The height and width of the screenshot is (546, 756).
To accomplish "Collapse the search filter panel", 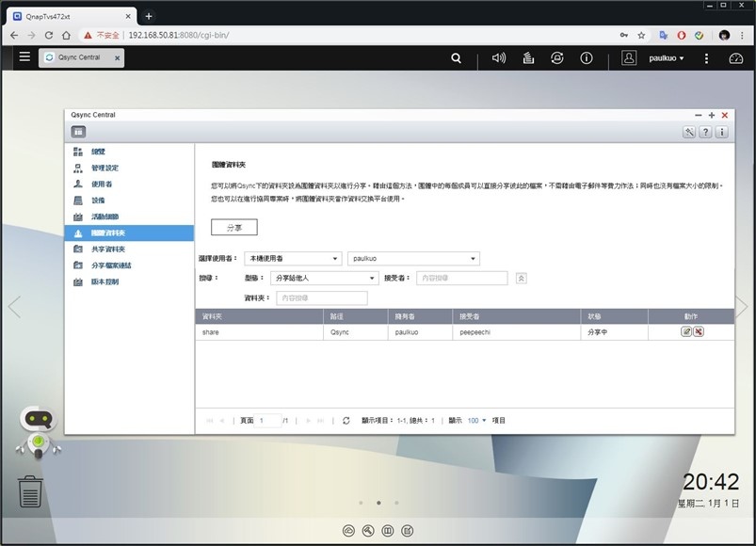I will coord(522,278).
